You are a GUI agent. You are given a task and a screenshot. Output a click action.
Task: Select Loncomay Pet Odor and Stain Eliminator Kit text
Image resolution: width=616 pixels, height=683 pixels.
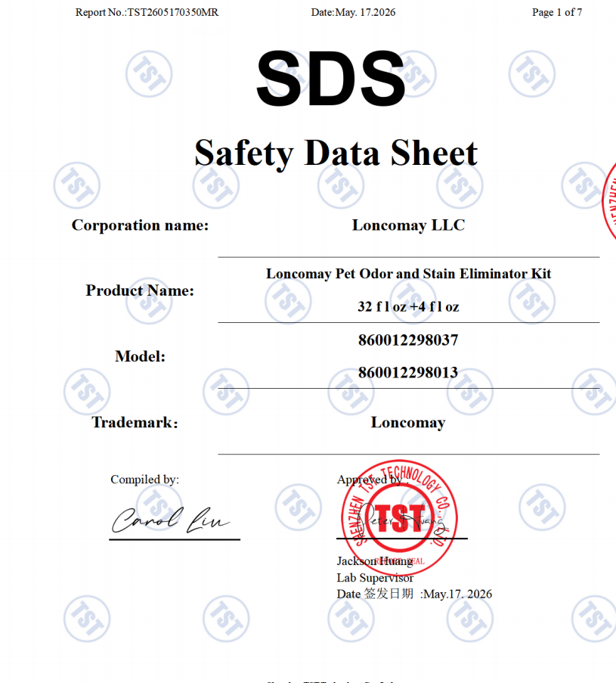click(408, 274)
